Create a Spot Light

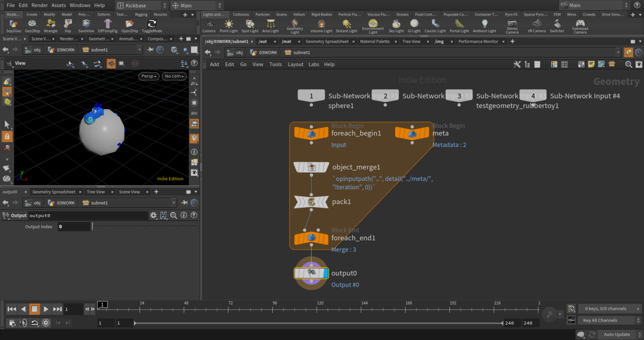point(250,26)
